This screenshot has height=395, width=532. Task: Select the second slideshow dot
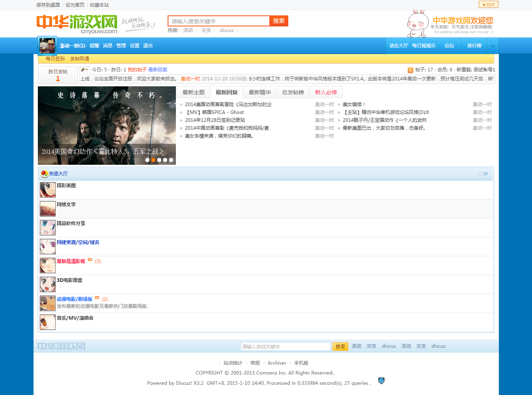point(153,160)
